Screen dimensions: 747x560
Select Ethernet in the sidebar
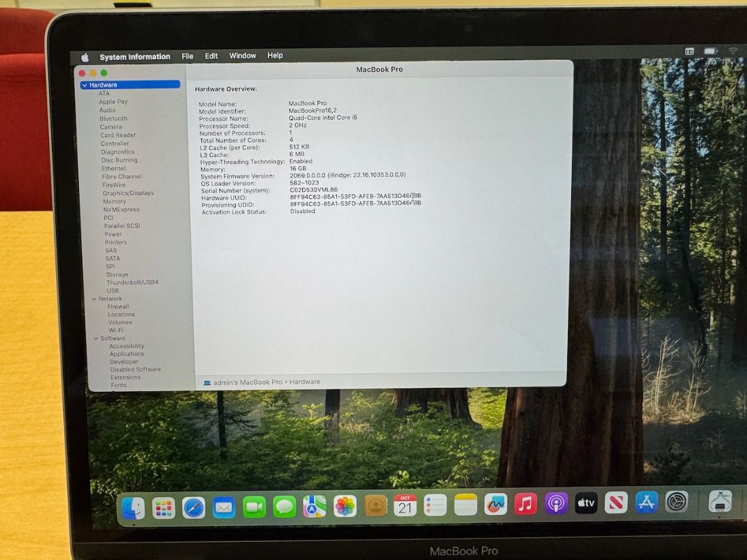point(114,169)
